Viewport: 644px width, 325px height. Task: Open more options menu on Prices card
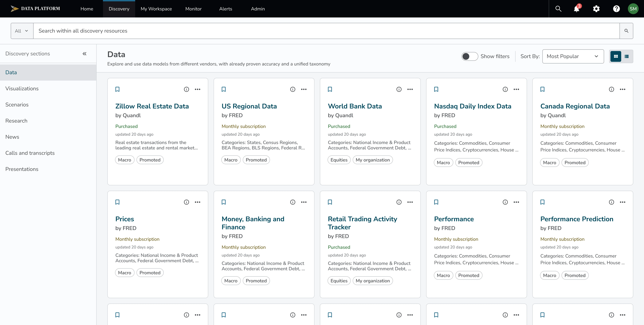pos(197,202)
